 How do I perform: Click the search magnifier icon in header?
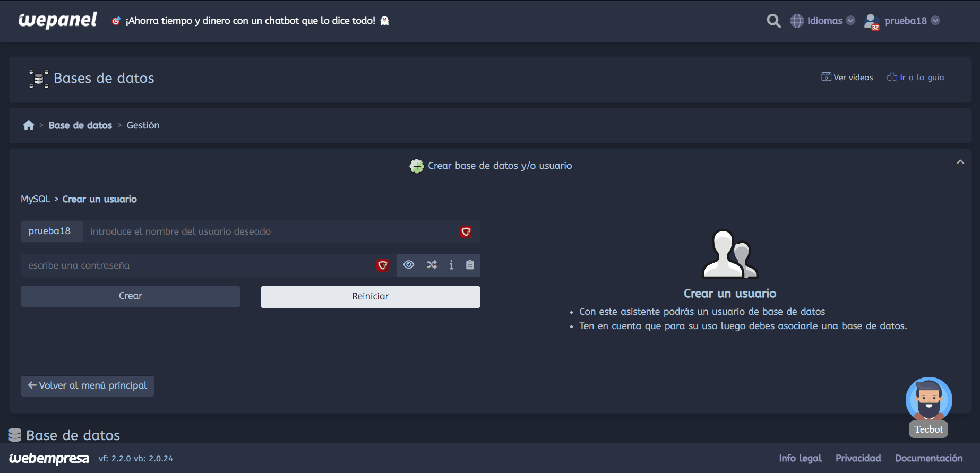click(x=773, y=21)
